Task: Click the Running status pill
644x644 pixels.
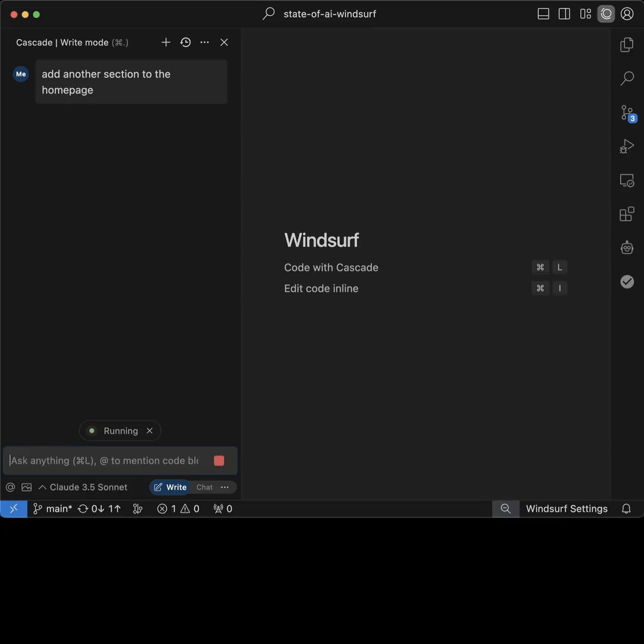Action: tap(119, 431)
